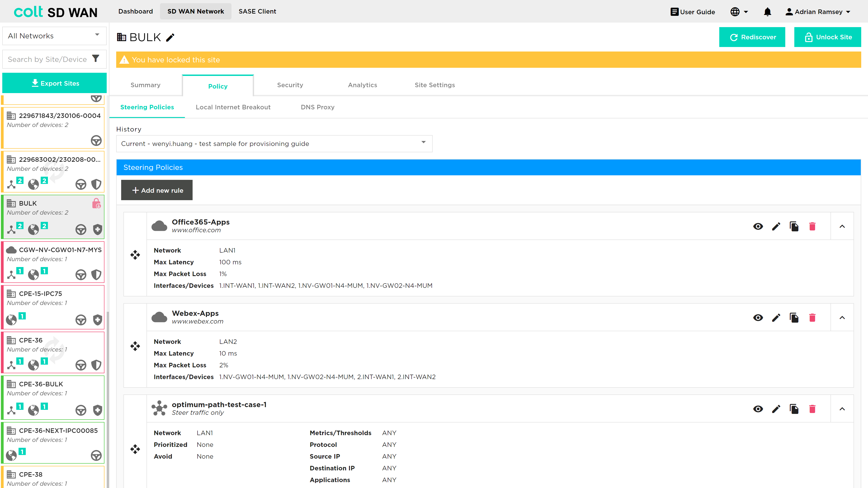This screenshot has width=868, height=488.
Task: Open History version dropdown
Action: [x=274, y=143]
